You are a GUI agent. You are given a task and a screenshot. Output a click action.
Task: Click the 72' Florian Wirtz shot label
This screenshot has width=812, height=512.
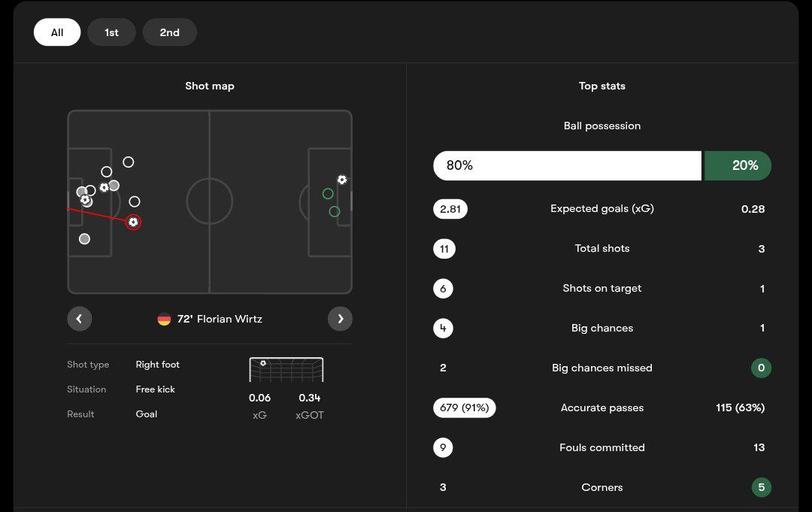[x=220, y=319]
